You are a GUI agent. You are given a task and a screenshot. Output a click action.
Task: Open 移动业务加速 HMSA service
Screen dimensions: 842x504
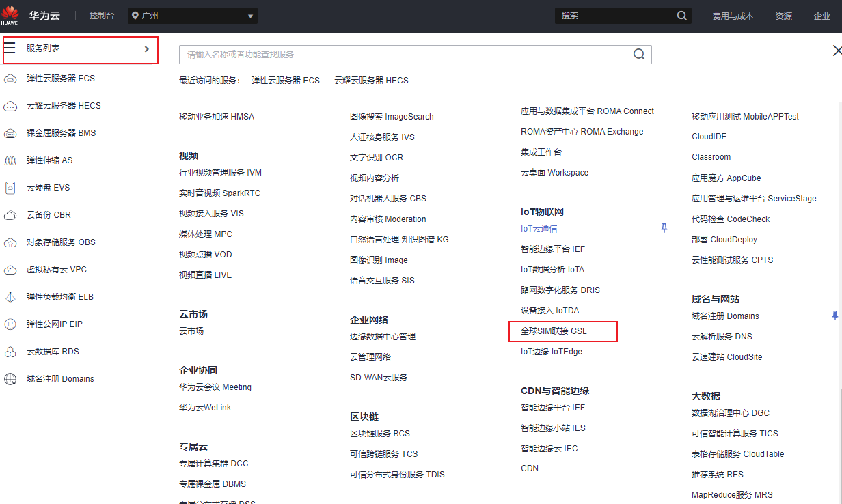tap(217, 117)
